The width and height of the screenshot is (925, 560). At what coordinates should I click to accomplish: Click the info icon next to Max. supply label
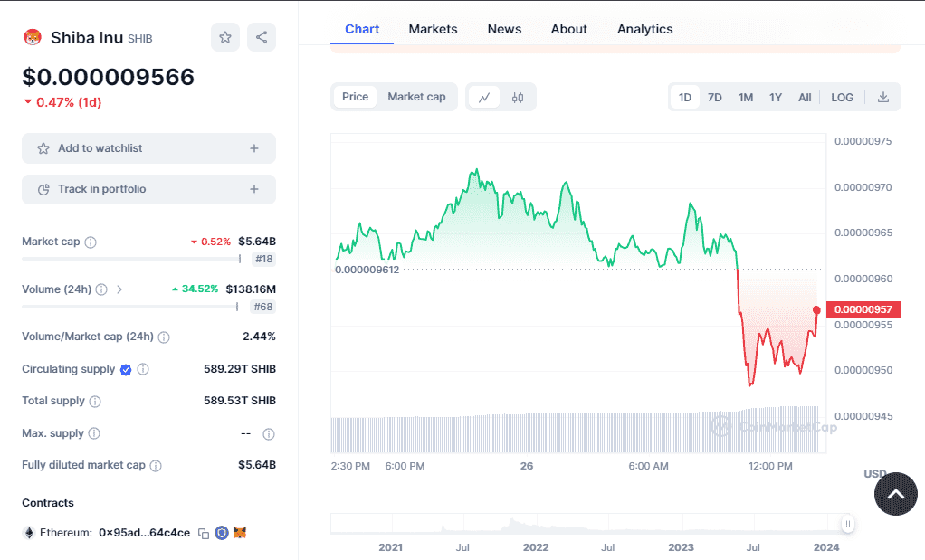pyautogui.click(x=94, y=433)
